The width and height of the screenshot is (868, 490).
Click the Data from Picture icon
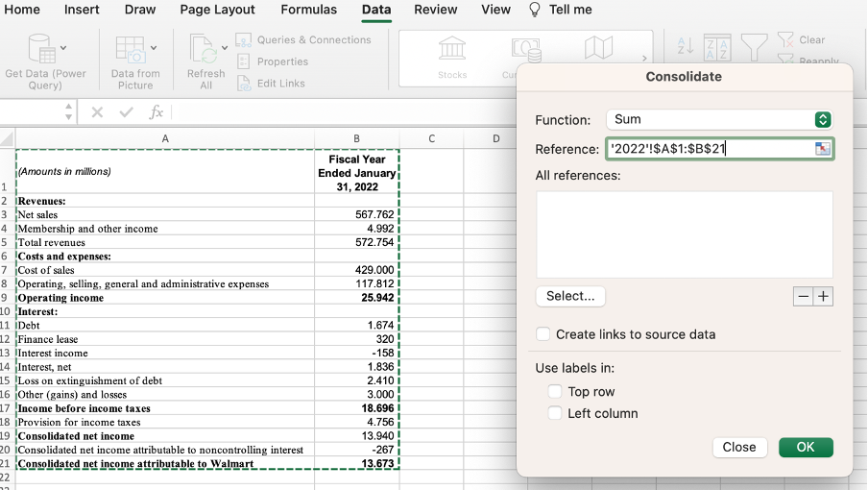(x=129, y=49)
